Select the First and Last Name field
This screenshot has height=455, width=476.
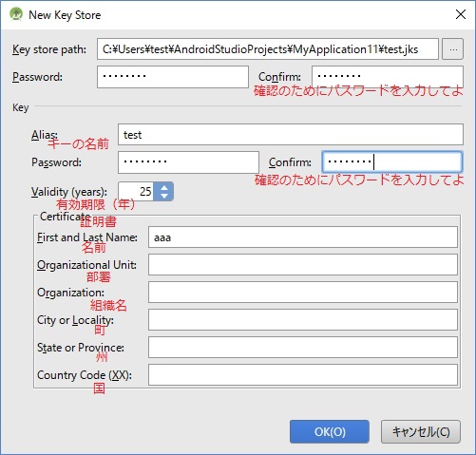[x=303, y=237]
